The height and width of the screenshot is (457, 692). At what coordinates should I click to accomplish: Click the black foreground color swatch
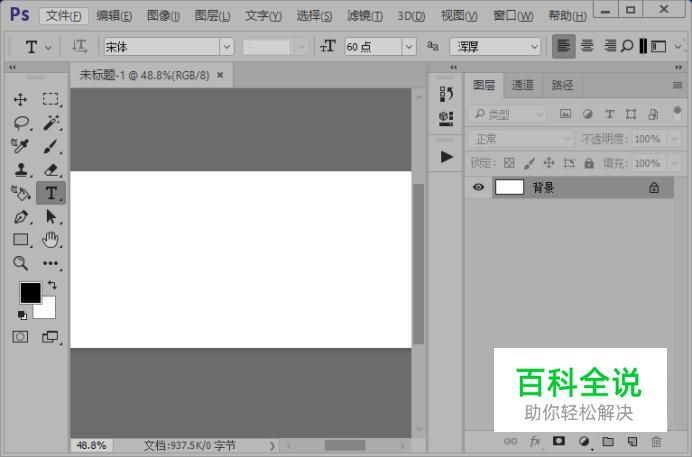point(30,292)
